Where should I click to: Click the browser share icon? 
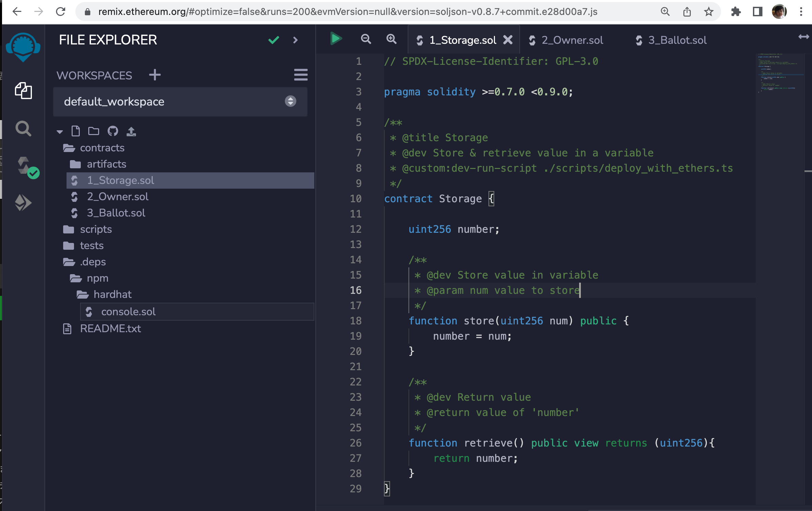coord(687,12)
